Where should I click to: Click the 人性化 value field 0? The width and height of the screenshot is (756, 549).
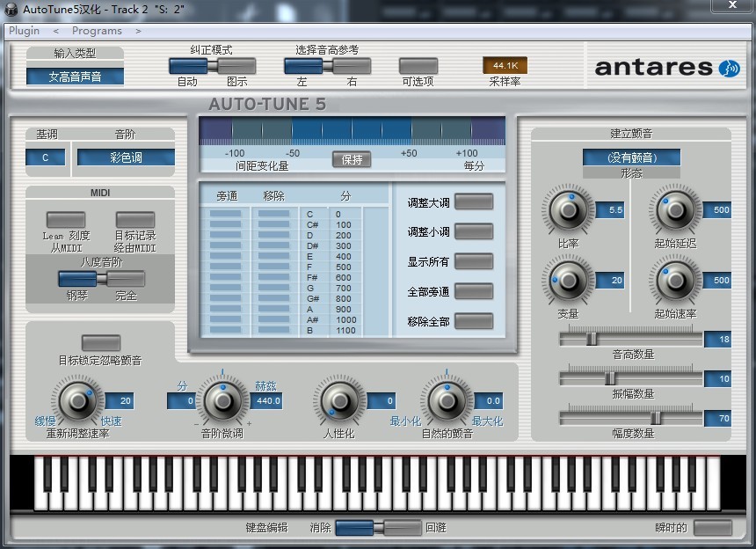(382, 401)
